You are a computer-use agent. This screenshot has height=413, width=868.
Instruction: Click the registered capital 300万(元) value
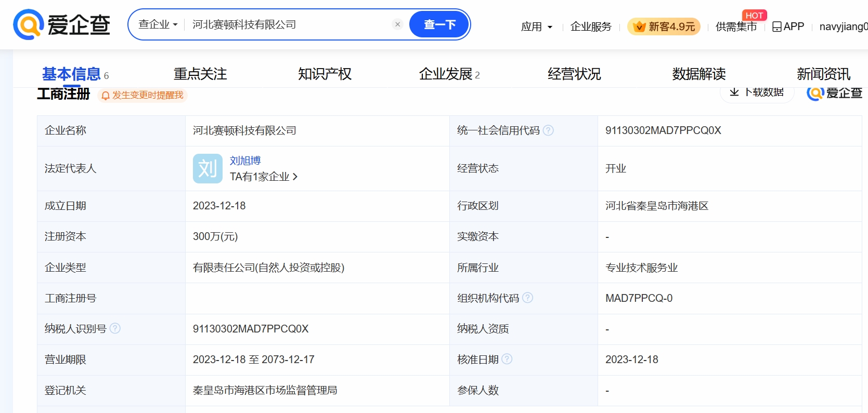pos(215,236)
